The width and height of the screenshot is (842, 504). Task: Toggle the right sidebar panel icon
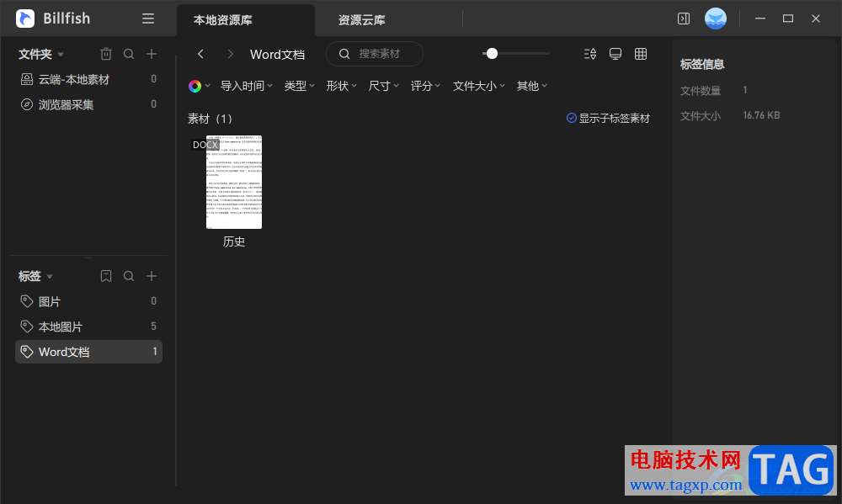(684, 19)
